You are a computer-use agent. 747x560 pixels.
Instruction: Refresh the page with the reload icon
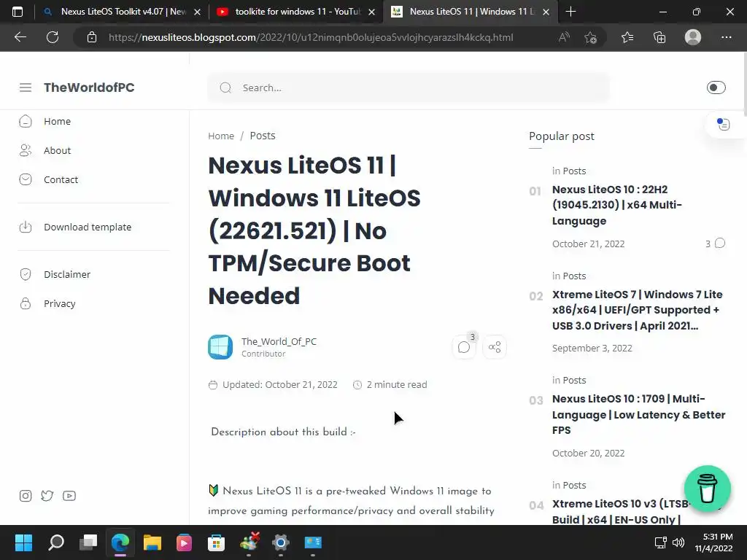click(53, 37)
